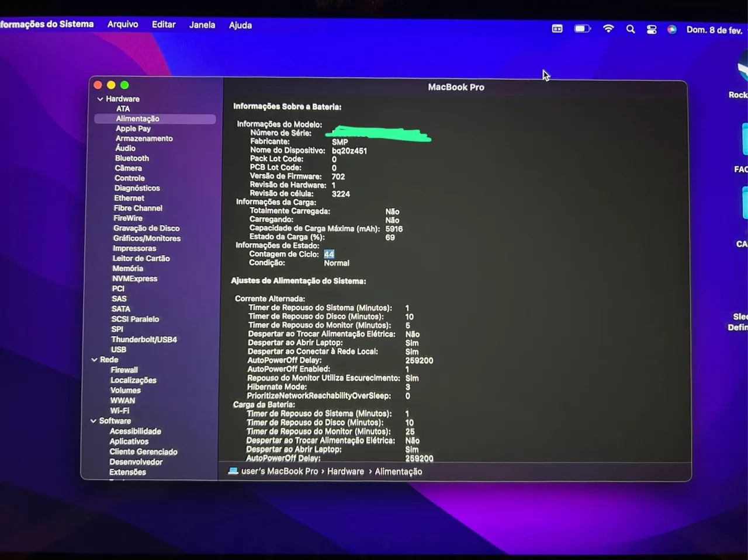Select Ethernet in the sidebar
This screenshot has height=560, width=748.
pyautogui.click(x=129, y=198)
